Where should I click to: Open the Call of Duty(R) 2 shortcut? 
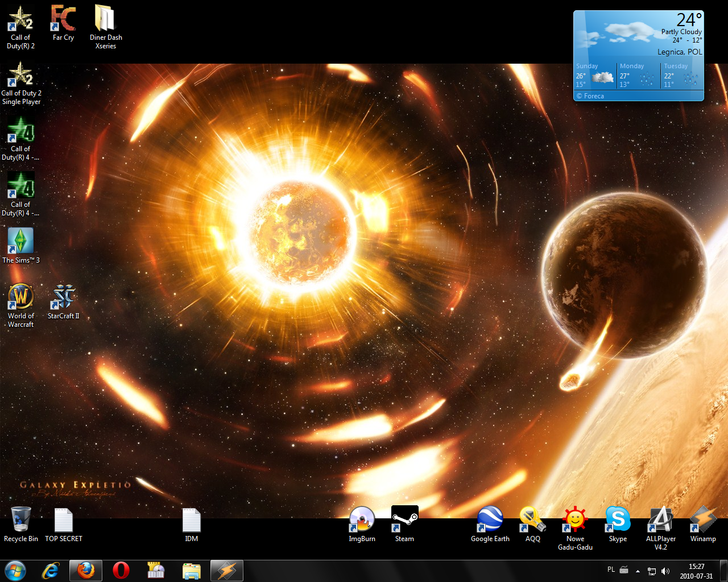click(x=20, y=27)
